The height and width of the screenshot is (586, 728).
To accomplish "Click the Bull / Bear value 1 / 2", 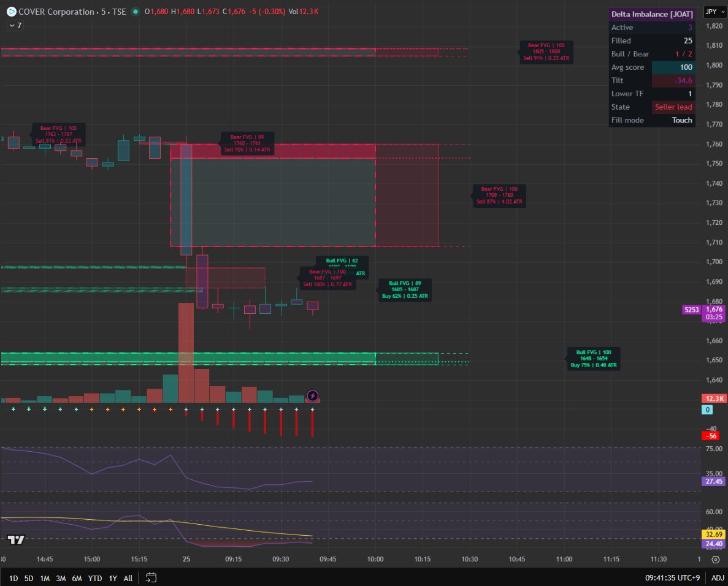I will (x=683, y=54).
